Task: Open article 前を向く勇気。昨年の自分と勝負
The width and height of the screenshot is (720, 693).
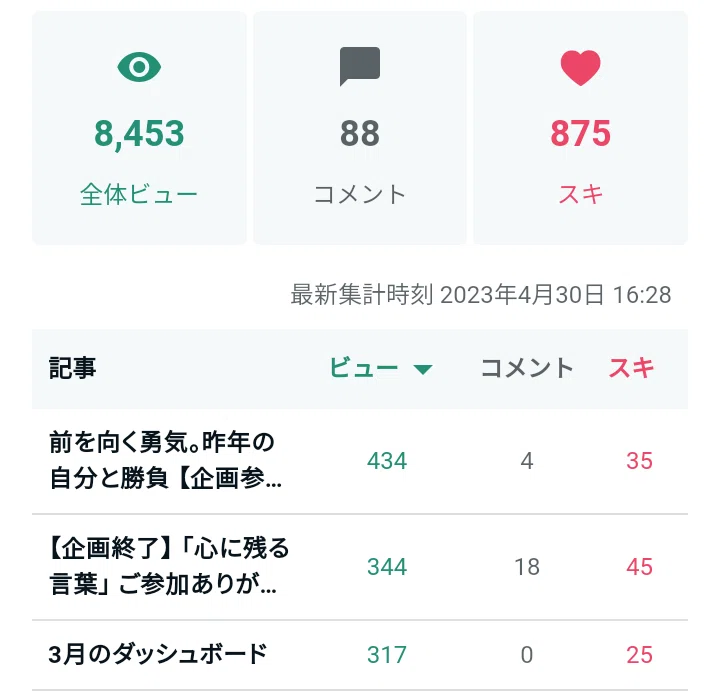Action: [x=165, y=461]
